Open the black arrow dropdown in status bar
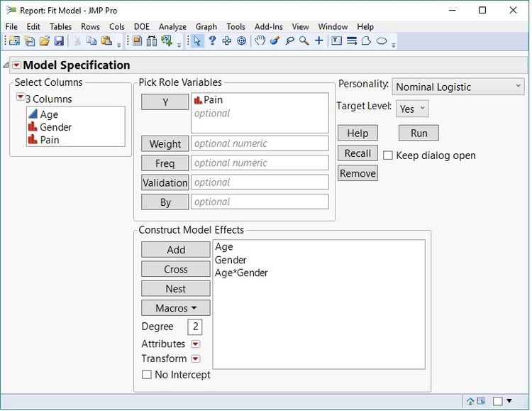The width and height of the screenshot is (532, 411). (509, 401)
